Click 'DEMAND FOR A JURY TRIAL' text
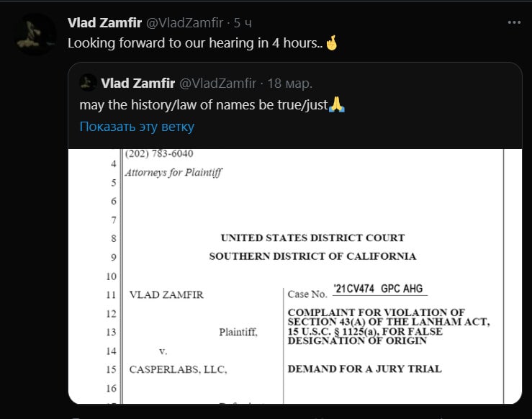Screen dimensions: 532x419 365,369
